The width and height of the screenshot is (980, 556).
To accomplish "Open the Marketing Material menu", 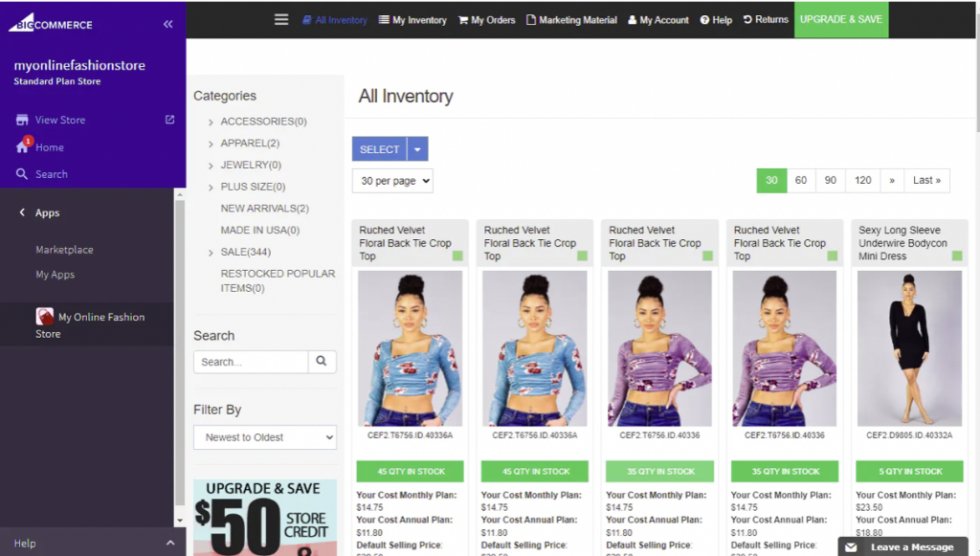I will [571, 19].
